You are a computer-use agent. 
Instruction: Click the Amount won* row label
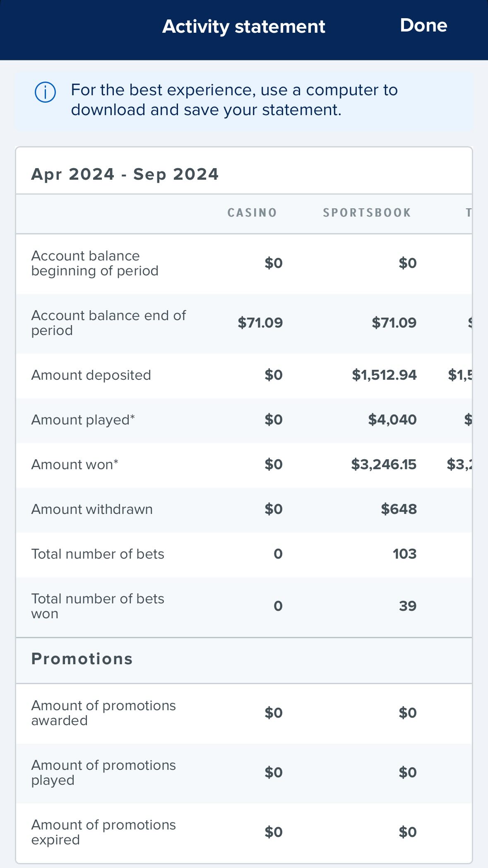tap(75, 465)
